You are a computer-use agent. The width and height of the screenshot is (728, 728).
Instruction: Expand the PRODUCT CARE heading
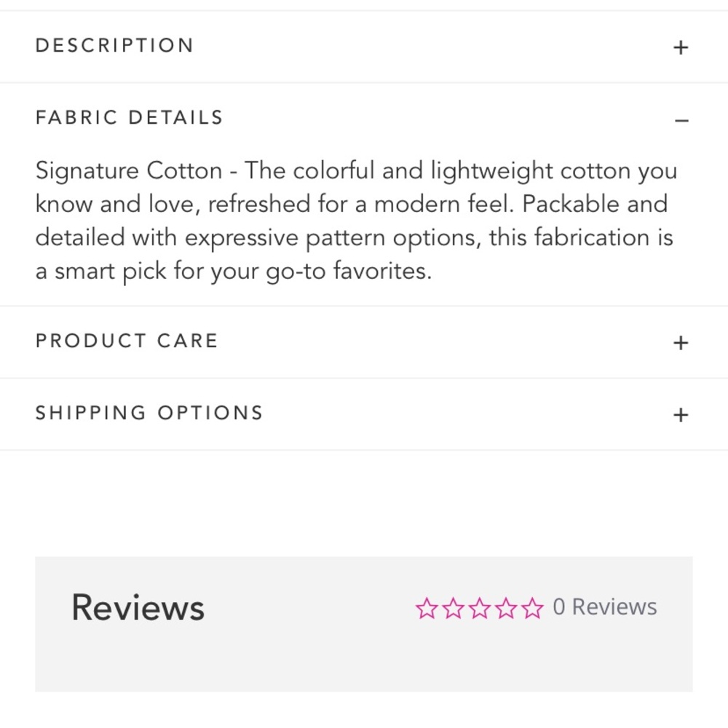click(127, 341)
